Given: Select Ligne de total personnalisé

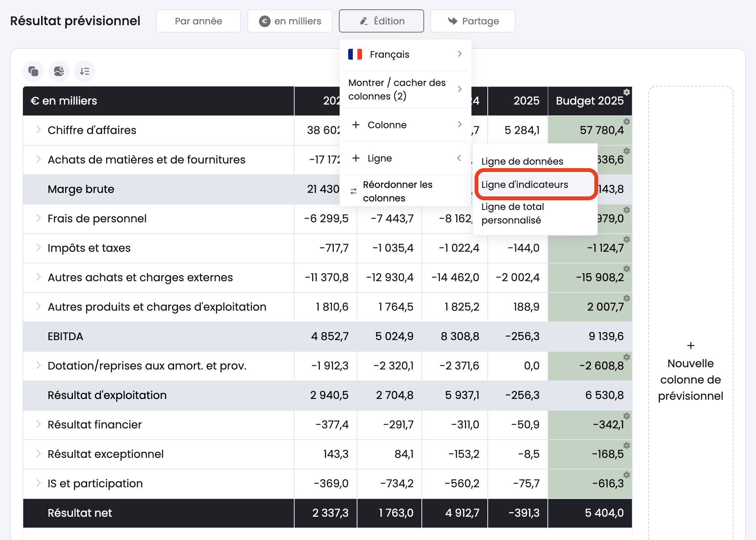Looking at the screenshot, I should (x=513, y=213).
